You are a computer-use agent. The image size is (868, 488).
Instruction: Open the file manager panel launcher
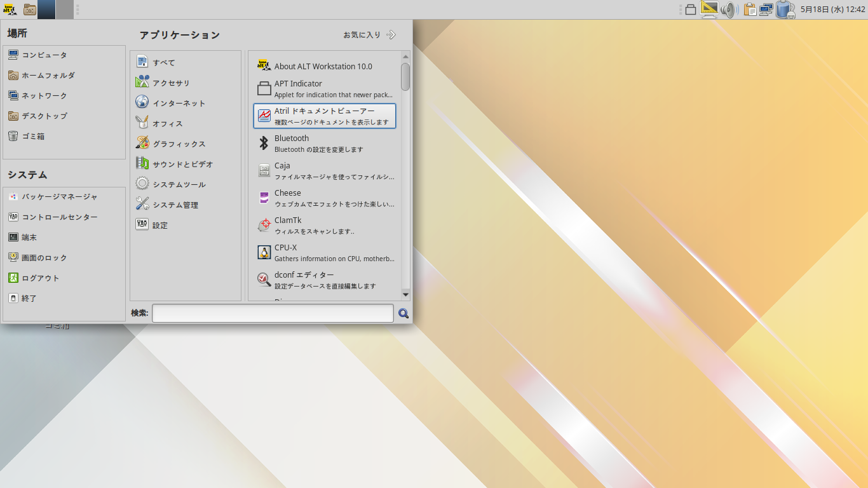(x=29, y=10)
